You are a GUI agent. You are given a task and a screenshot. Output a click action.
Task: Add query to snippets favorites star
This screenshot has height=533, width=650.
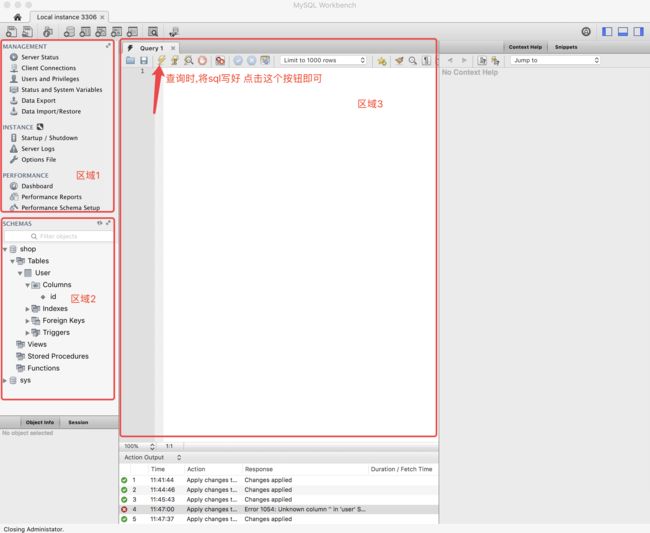[382, 61]
